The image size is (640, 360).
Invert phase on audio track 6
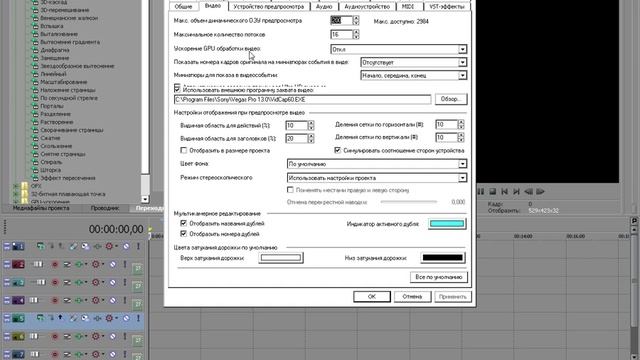point(67,336)
